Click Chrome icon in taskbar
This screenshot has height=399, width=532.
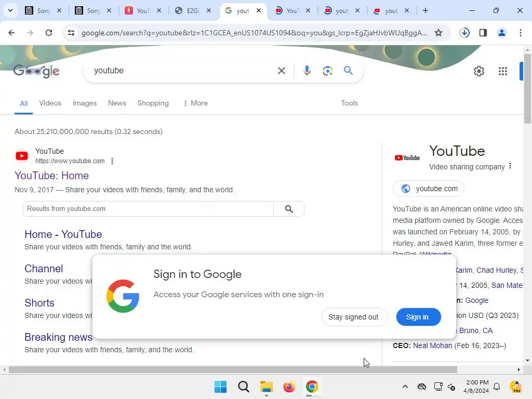tap(312, 387)
